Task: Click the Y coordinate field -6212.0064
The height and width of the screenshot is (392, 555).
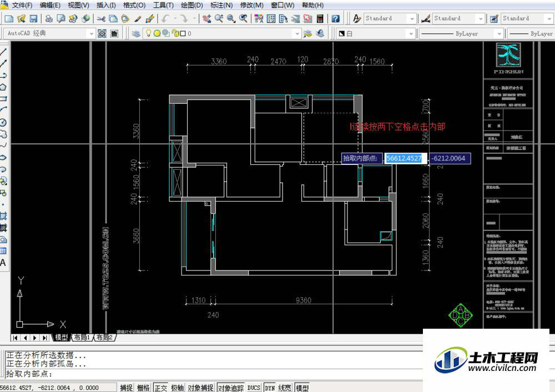Action: (x=450, y=158)
